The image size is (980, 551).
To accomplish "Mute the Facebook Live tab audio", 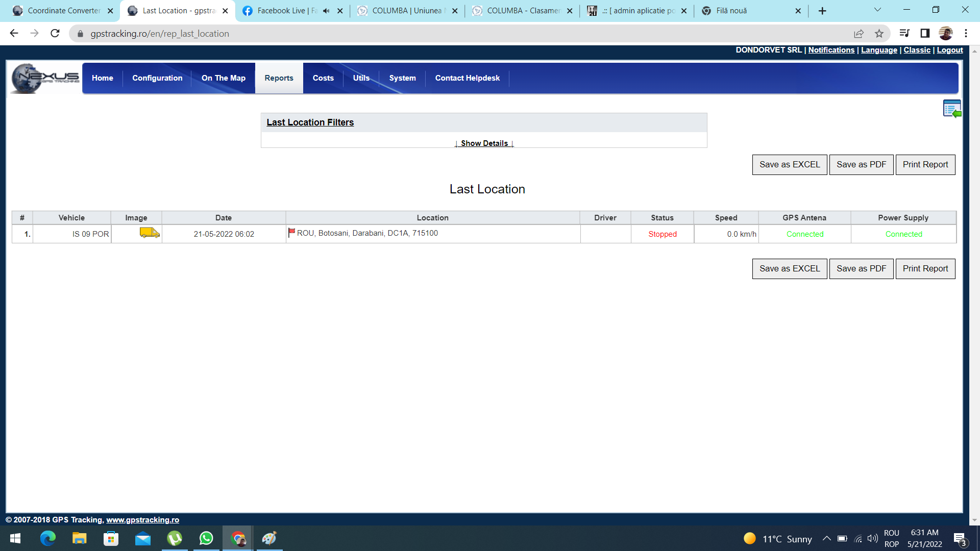I will pos(326,11).
